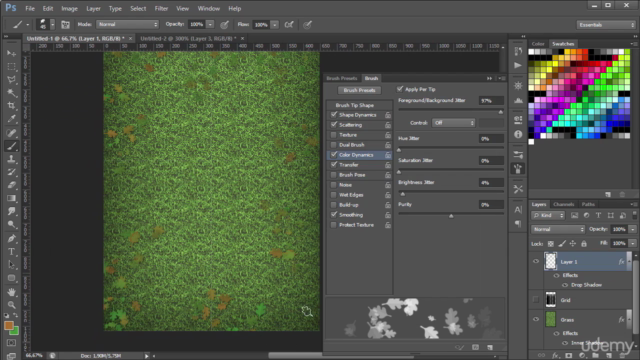Click the foreground color swatch
The image size is (640, 360).
click(9, 325)
